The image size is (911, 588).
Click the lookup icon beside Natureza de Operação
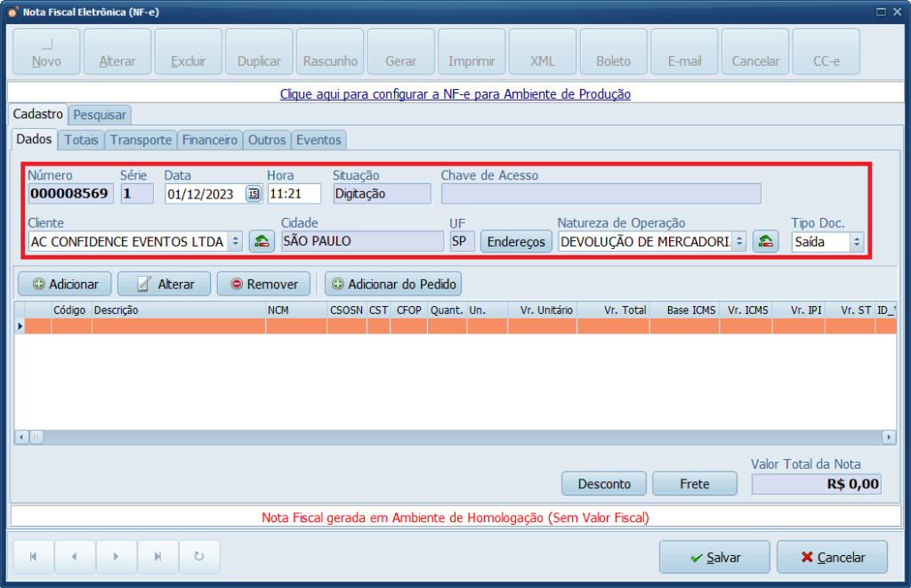point(765,241)
